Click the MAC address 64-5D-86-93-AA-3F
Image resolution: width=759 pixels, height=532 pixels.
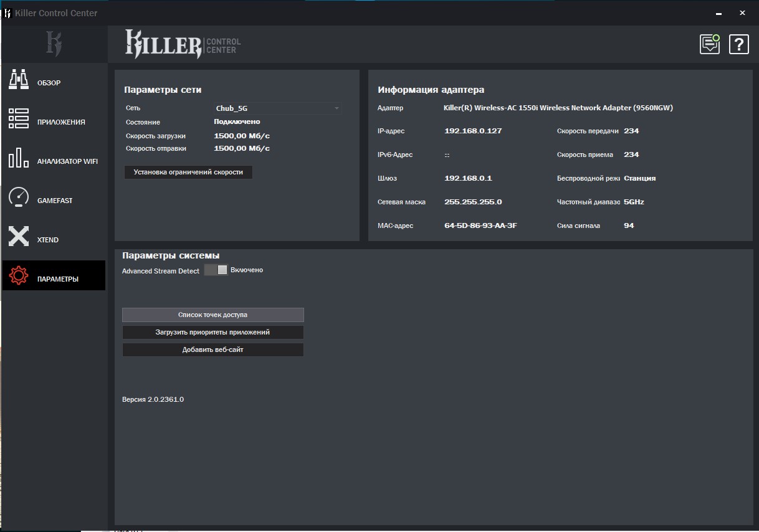pyautogui.click(x=480, y=226)
